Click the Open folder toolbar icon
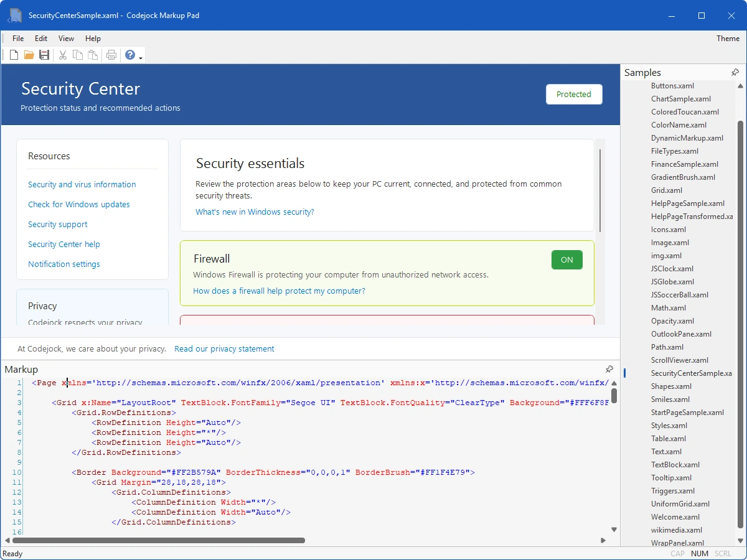The image size is (747, 560). pos(29,55)
